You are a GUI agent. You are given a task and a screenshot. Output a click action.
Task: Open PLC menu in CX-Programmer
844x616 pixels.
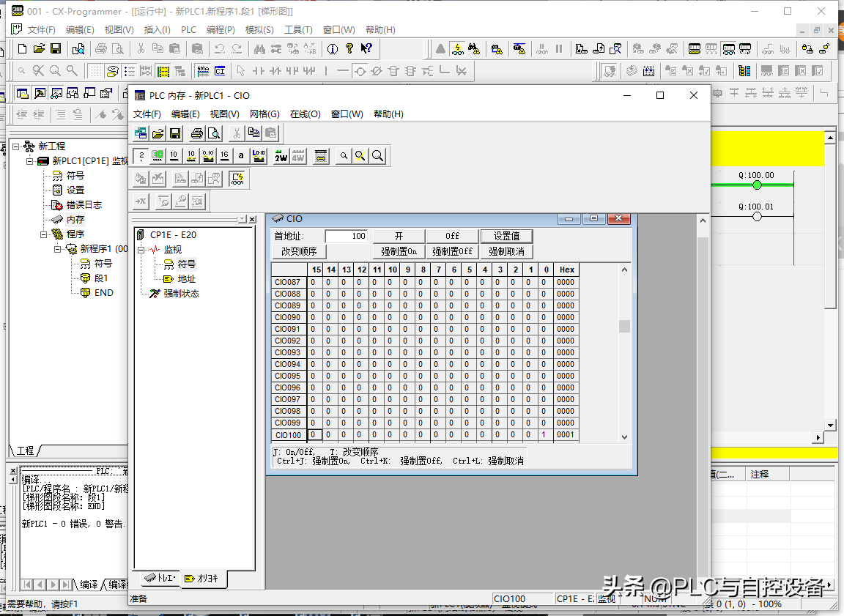click(x=188, y=29)
